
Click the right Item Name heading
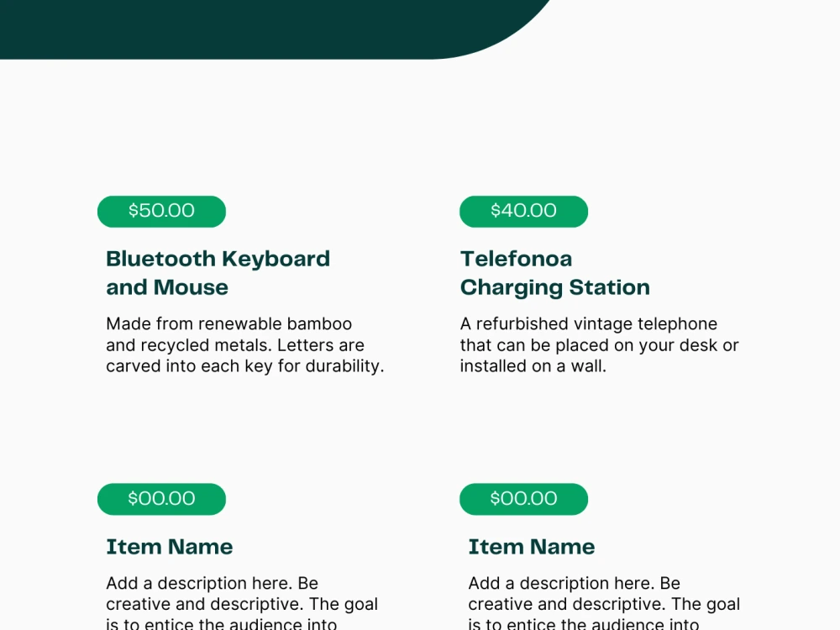[532, 547]
